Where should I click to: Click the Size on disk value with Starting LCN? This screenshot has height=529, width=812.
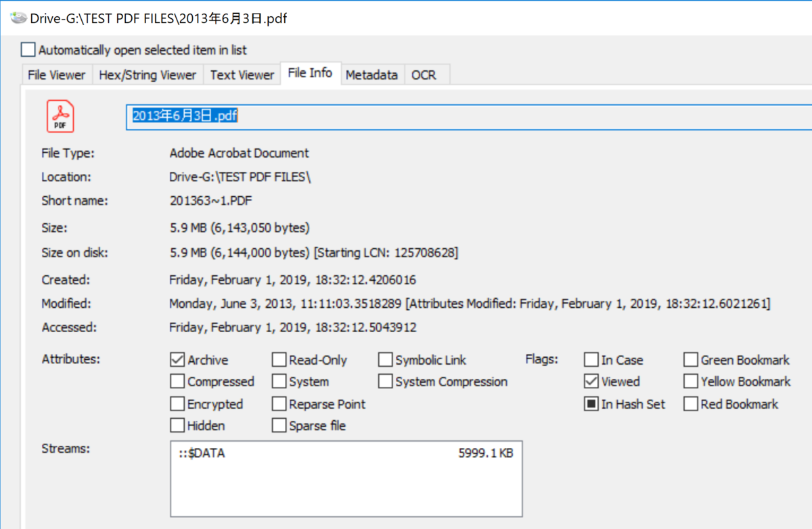coord(313,253)
